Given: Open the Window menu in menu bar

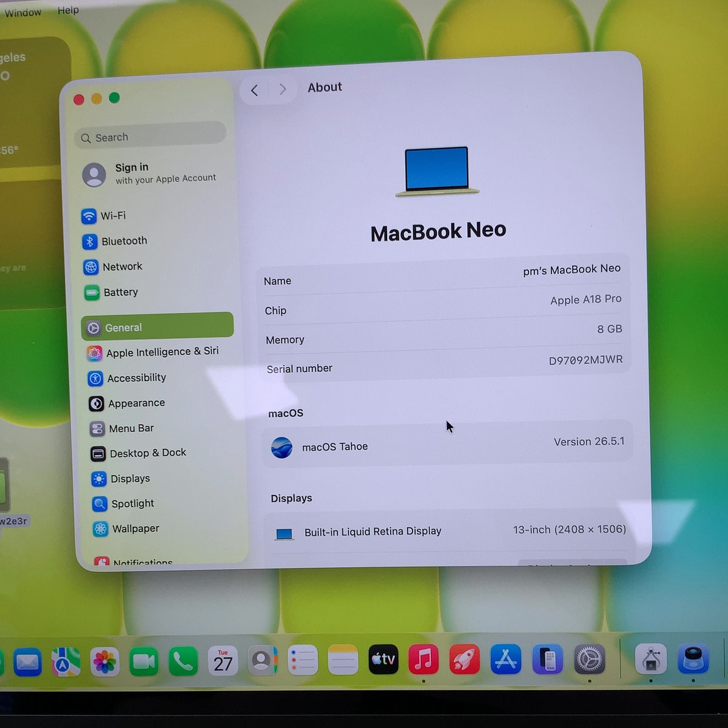Looking at the screenshot, I should pos(23,12).
